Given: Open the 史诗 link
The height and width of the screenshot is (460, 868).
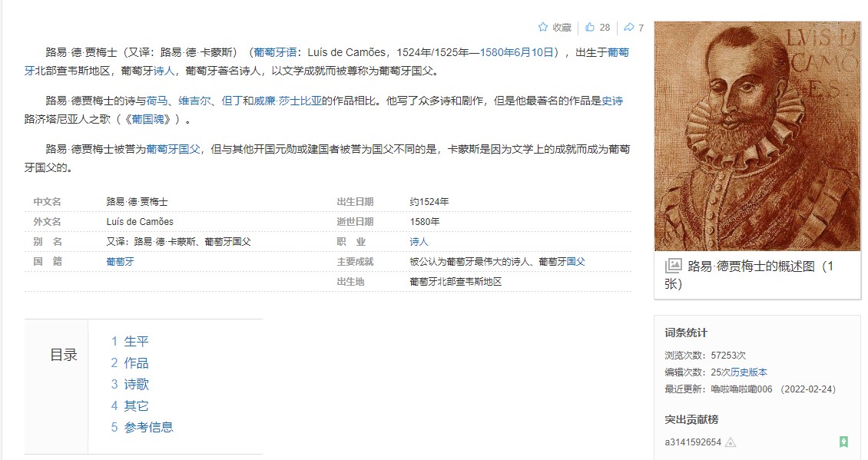Looking at the screenshot, I should coord(612,101).
